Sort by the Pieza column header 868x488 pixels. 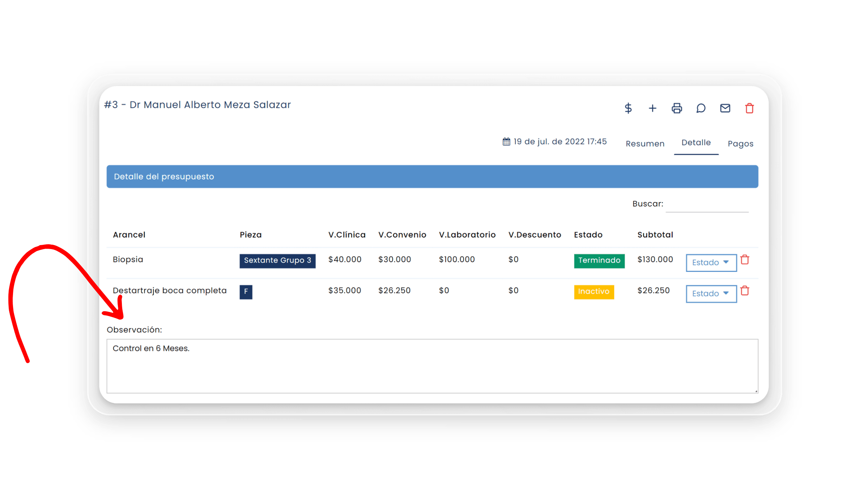click(250, 235)
